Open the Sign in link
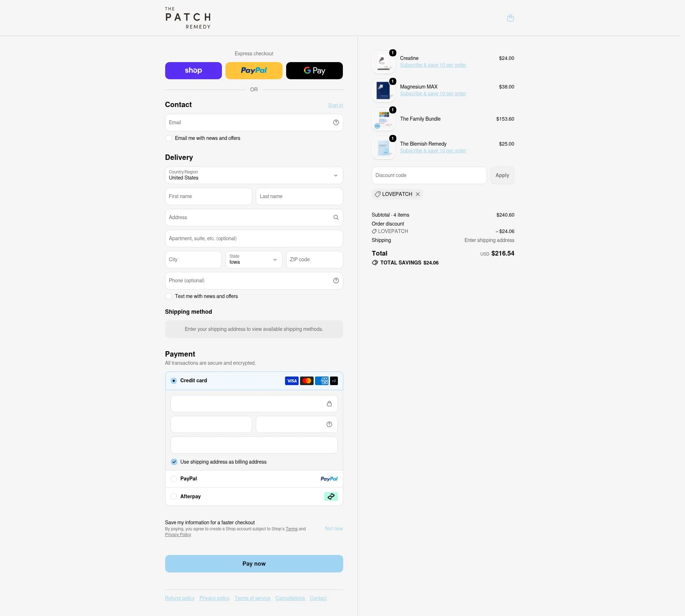 pos(335,105)
